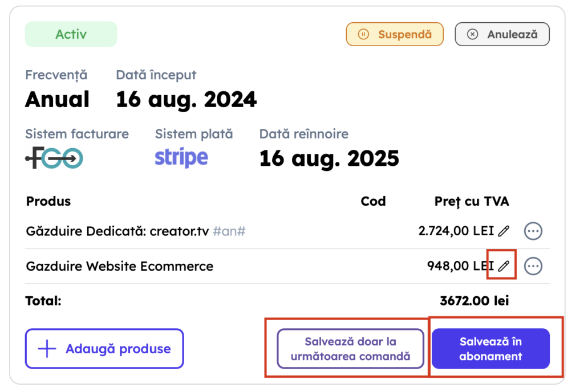The width and height of the screenshot is (584, 392).
Task: Click the 948,00 LEI price value
Action: pos(460,266)
